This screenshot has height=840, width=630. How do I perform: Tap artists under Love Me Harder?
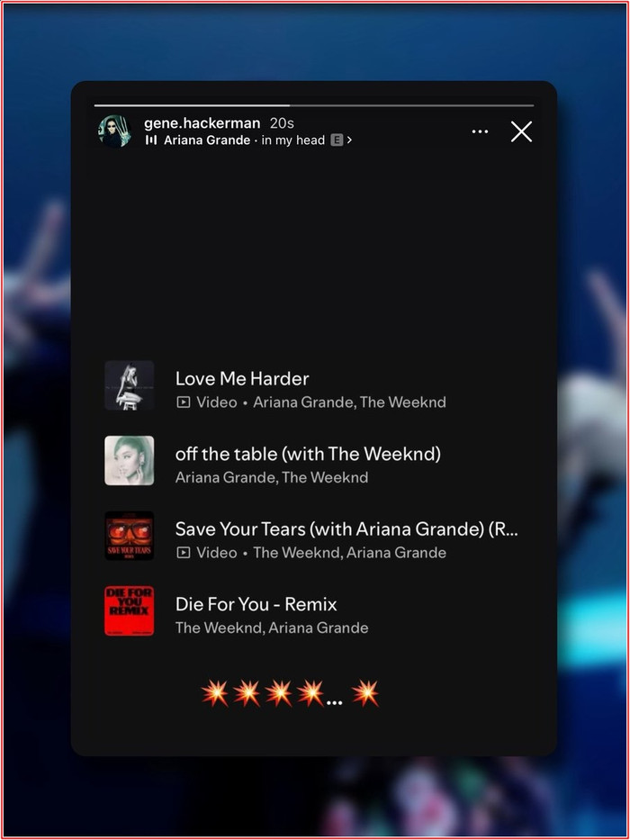349,402
